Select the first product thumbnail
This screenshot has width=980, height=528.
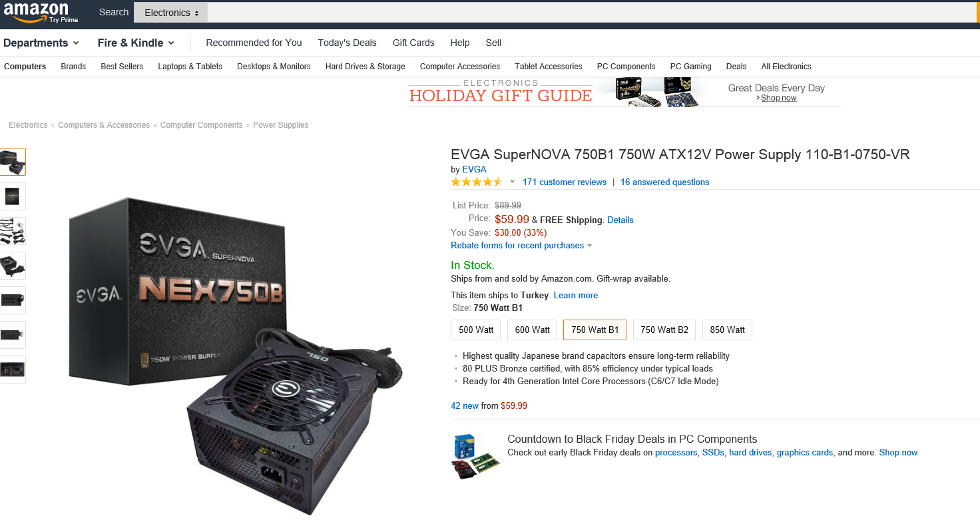[12, 162]
